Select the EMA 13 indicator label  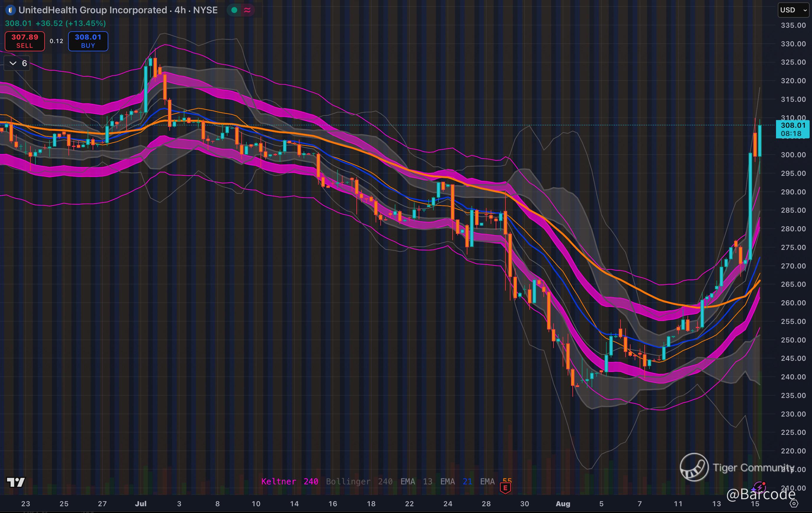416,481
